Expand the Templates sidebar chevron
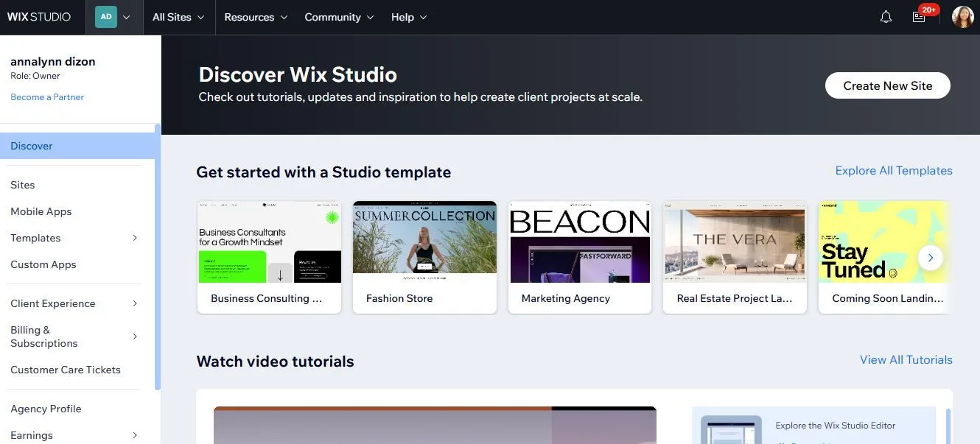This screenshot has width=980, height=444. click(135, 238)
